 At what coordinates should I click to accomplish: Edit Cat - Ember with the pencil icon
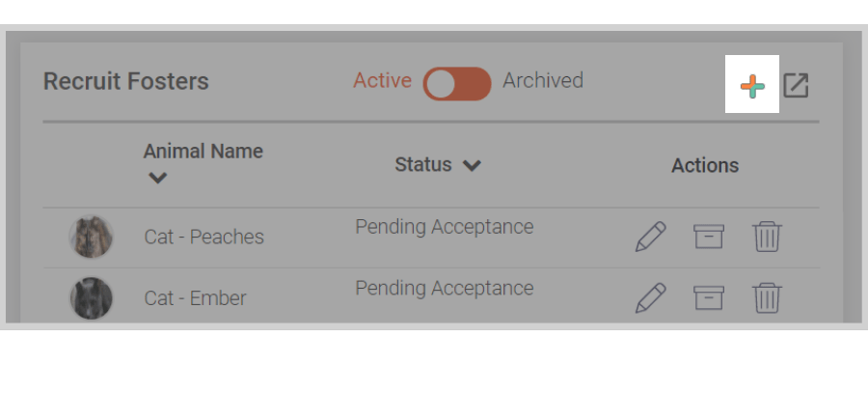pos(650,298)
